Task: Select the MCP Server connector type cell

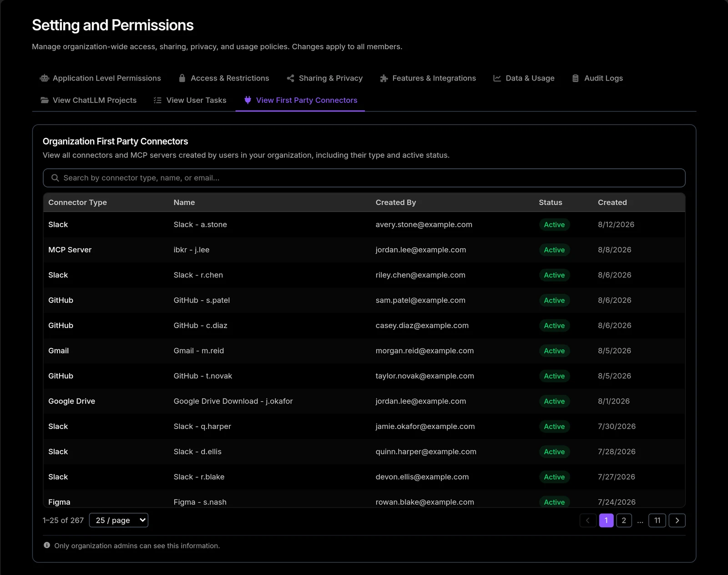Action: click(70, 250)
